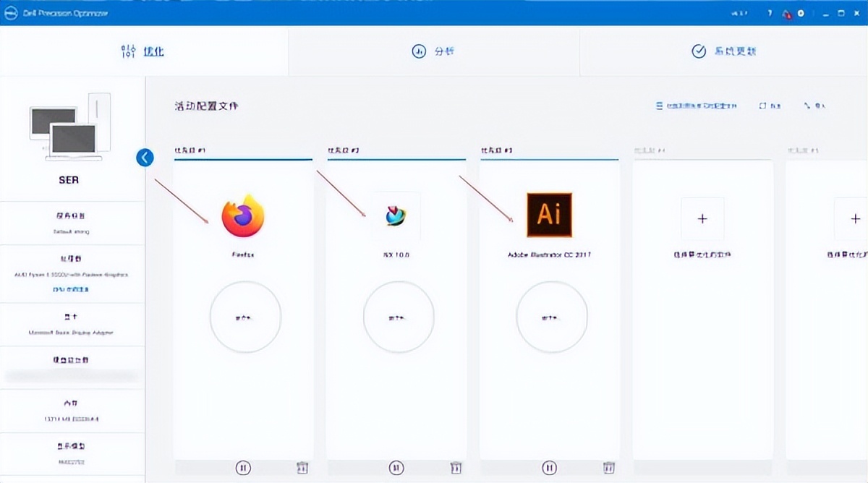Viewport: 868px width, 483px height.
Task: Delete the Firefox profile with trash icon
Action: (302, 468)
